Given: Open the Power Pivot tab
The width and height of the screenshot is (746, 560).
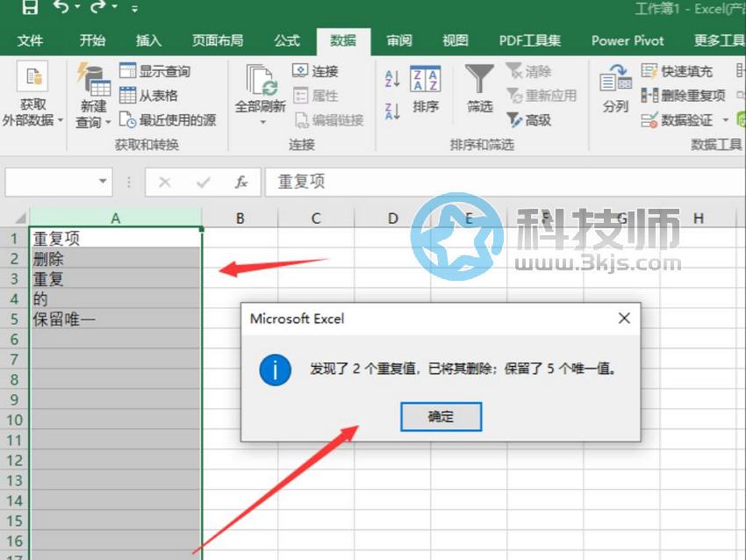Looking at the screenshot, I should [x=628, y=41].
